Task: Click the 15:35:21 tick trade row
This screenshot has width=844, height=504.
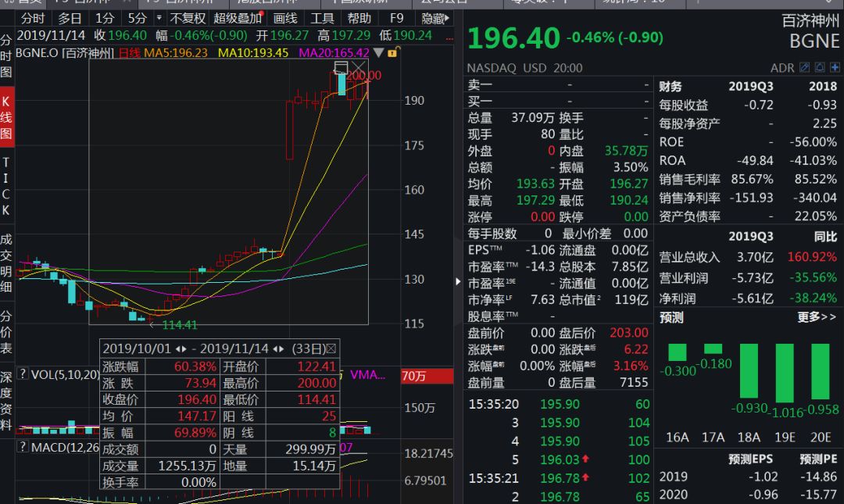Action: (x=559, y=478)
